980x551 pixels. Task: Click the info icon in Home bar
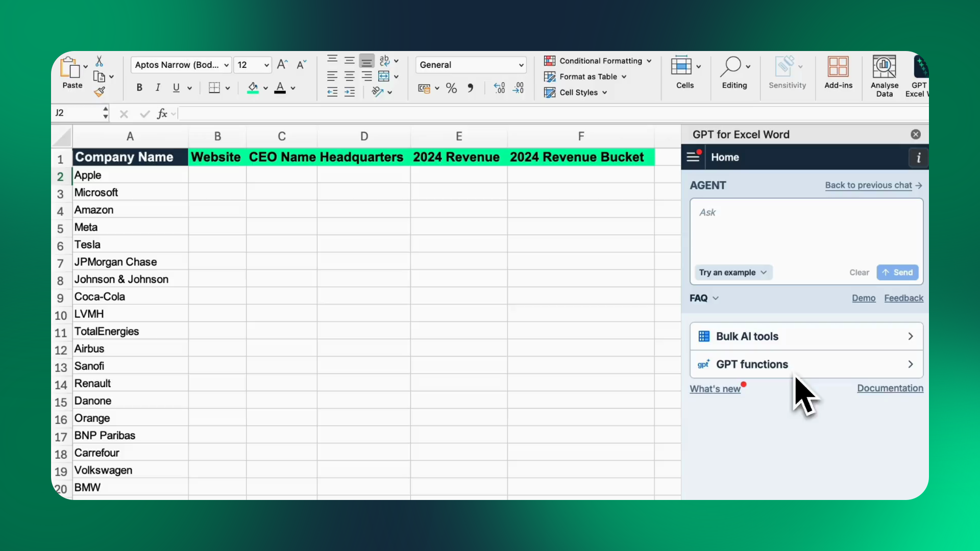[x=918, y=158]
